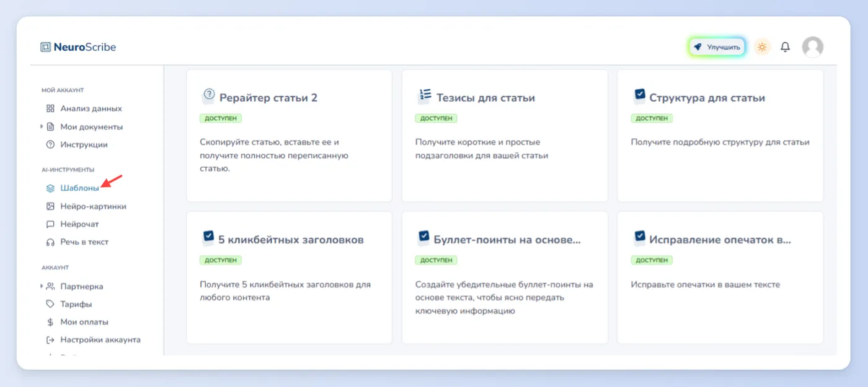Open Мои оплаты dollar icon
The height and width of the screenshot is (387, 868).
tap(51, 322)
